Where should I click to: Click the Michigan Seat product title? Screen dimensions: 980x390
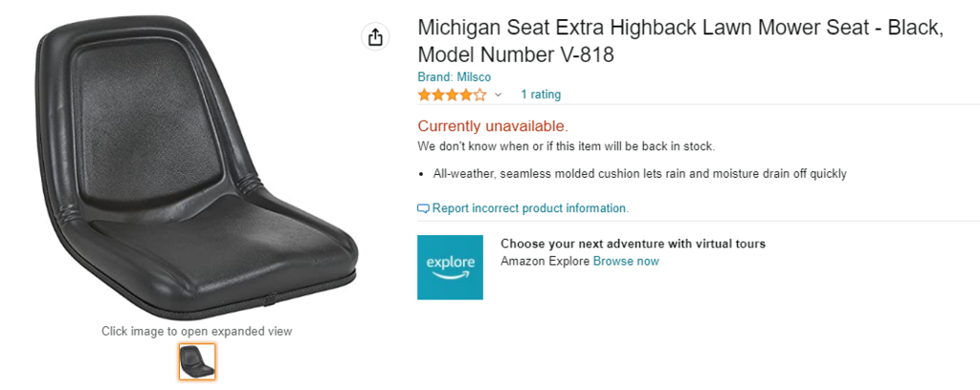coord(679,42)
